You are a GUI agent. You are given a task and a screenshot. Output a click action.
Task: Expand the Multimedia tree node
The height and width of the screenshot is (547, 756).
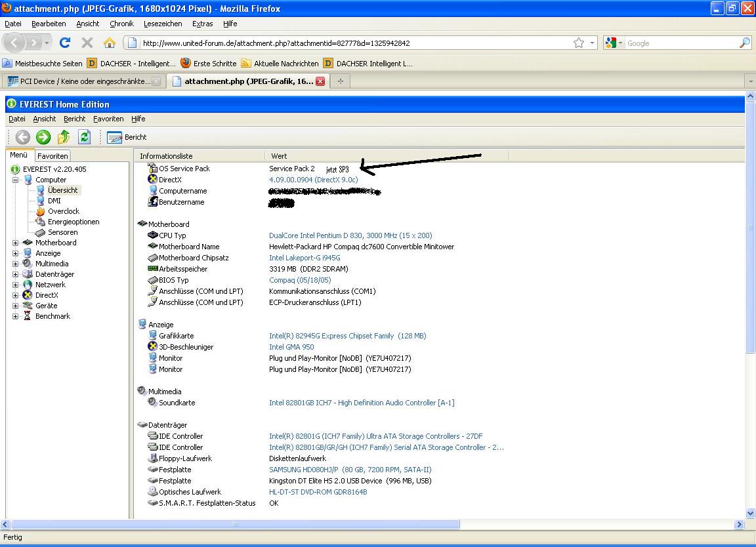click(x=16, y=264)
